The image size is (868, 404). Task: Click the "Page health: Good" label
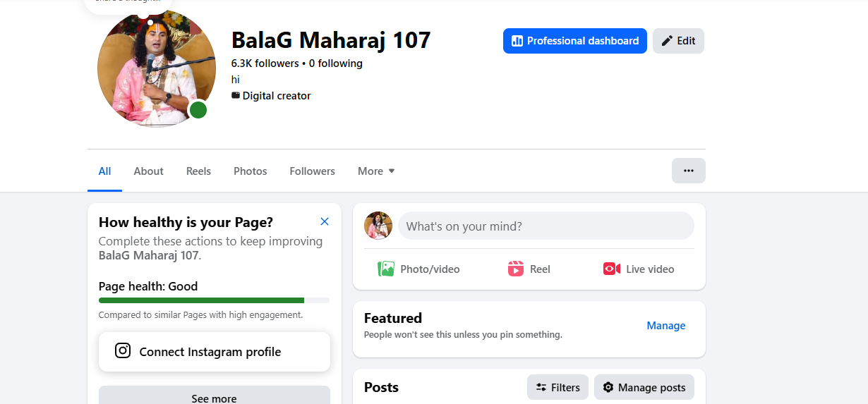[148, 286]
